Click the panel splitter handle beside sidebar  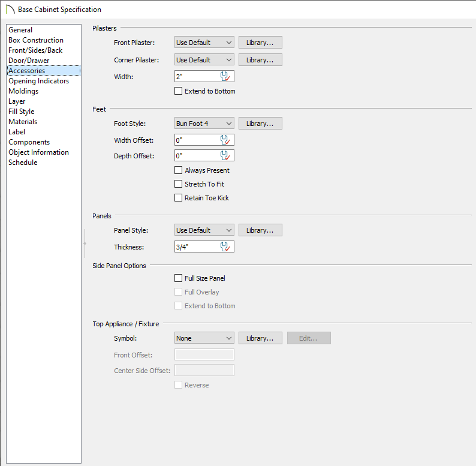85,243
